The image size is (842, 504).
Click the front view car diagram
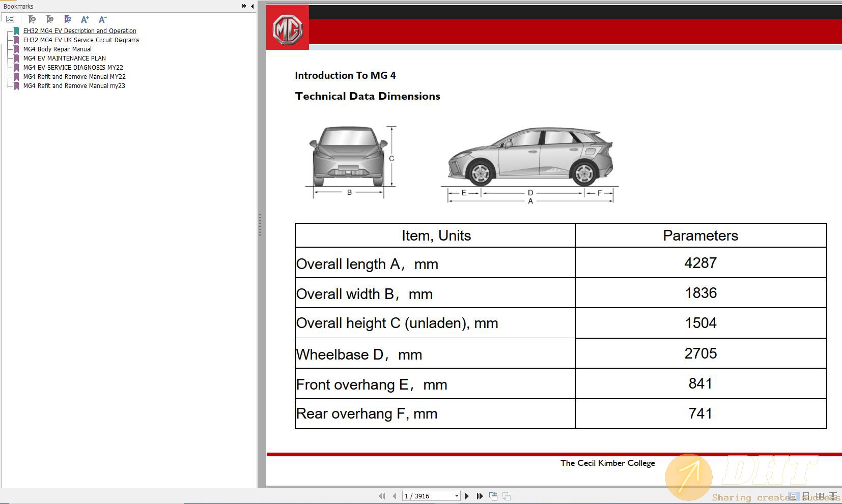pyautogui.click(x=348, y=157)
